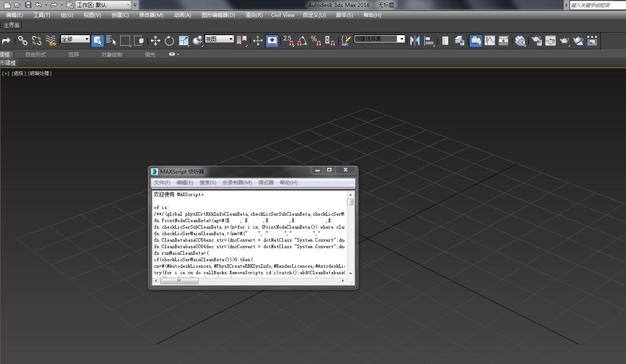Click 主界面 toolbar label
The image size is (626, 364).
click(11, 25)
